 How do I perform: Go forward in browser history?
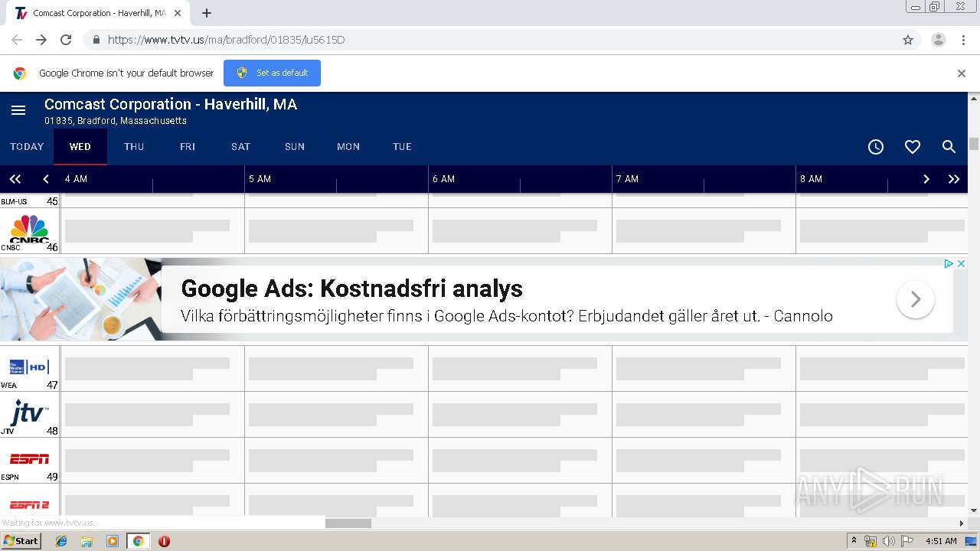[x=41, y=40]
